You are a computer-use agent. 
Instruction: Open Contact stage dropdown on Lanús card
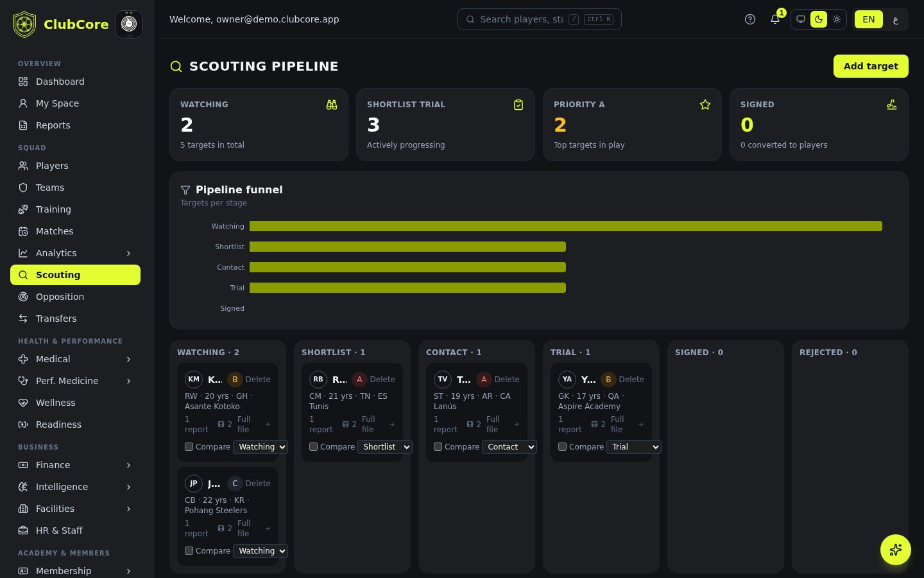(509, 447)
